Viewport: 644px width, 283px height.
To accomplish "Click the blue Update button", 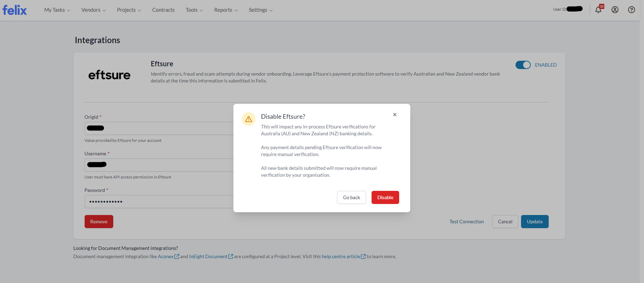I will (x=535, y=222).
